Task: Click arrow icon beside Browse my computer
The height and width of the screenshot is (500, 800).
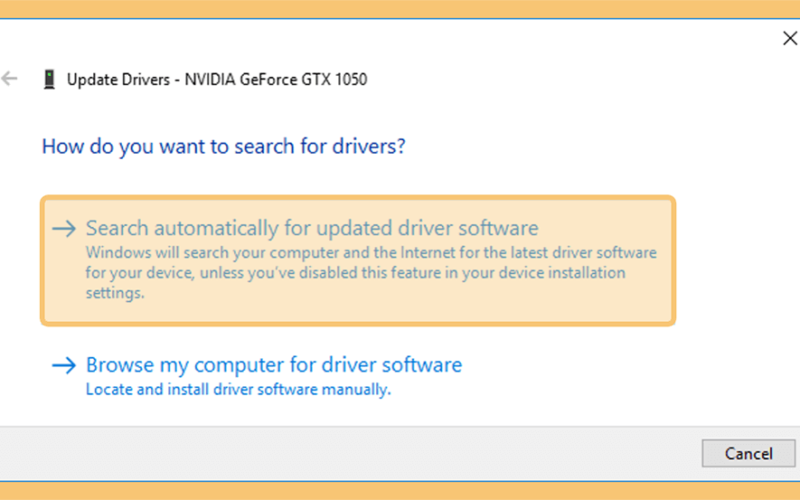Action: click(64, 365)
